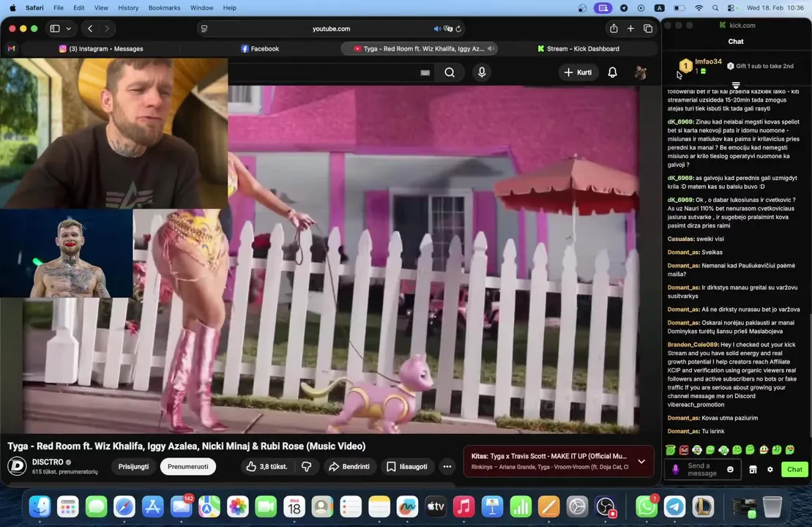
Task: Click the purple microphone in Kick chat
Action: (675, 469)
